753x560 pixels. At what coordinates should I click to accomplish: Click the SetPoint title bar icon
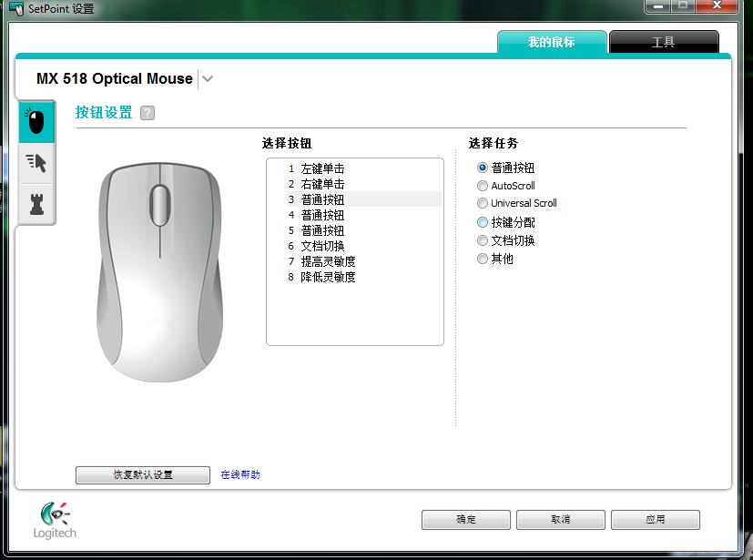[16, 8]
